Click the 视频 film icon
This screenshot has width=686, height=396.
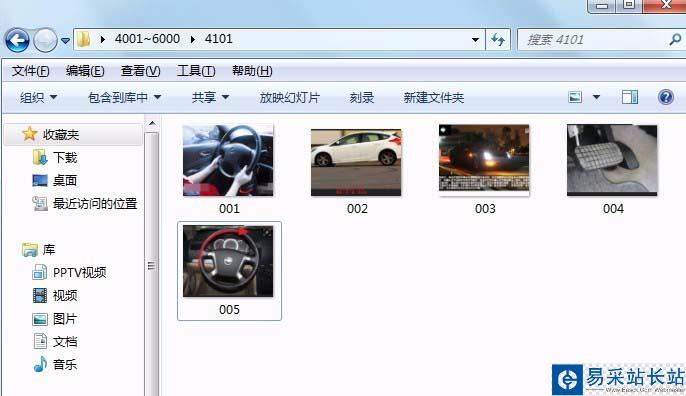click(40, 296)
